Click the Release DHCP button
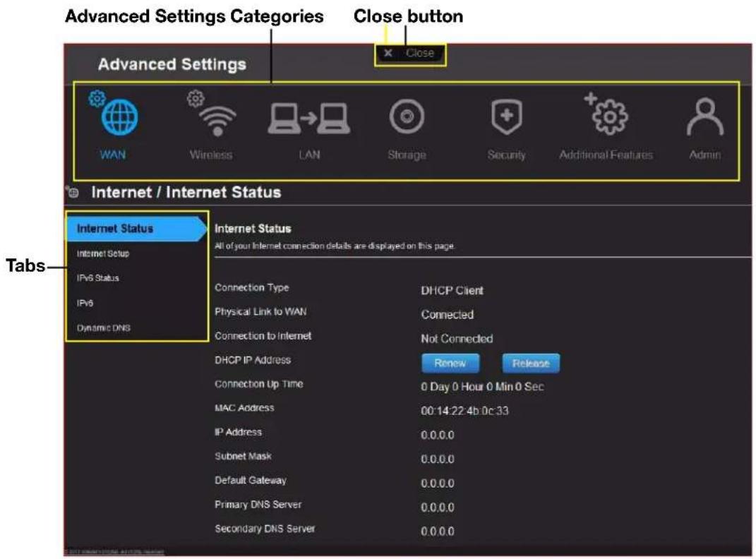 coord(531,363)
